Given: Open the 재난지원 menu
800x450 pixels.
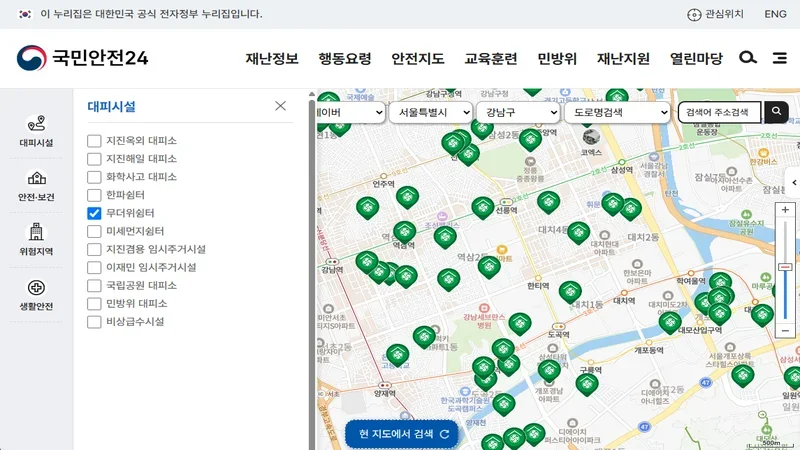Looking at the screenshot, I should tap(623, 59).
